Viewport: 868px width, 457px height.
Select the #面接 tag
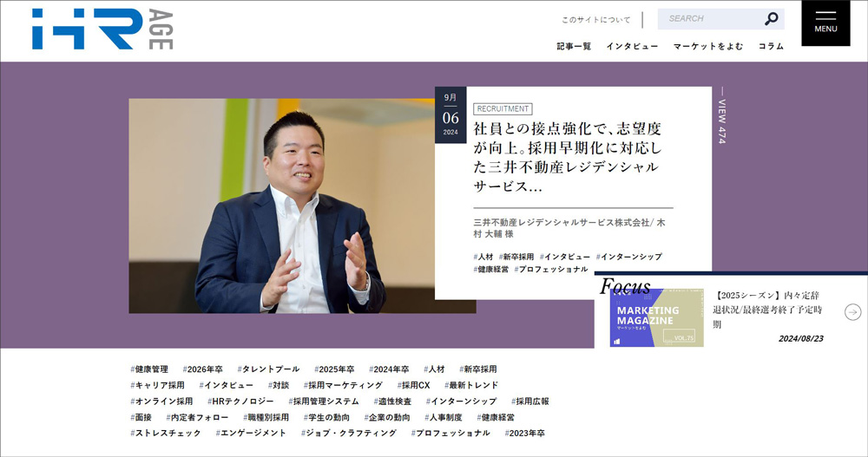click(141, 417)
